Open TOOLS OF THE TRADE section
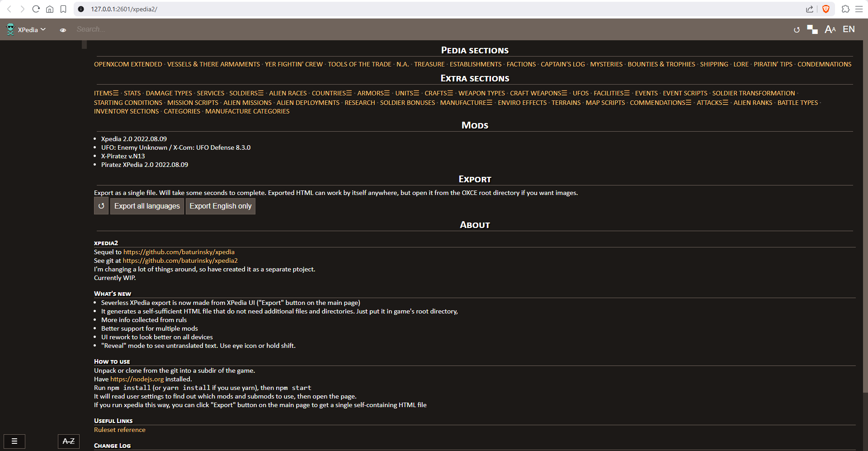This screenshot has width=868, height=451. click(x=359, y=64)
